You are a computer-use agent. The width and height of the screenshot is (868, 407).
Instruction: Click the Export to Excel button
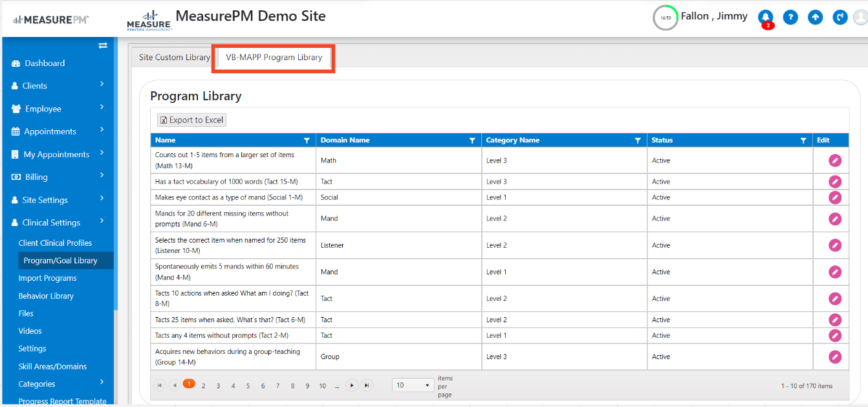click(x=191, y=120)
